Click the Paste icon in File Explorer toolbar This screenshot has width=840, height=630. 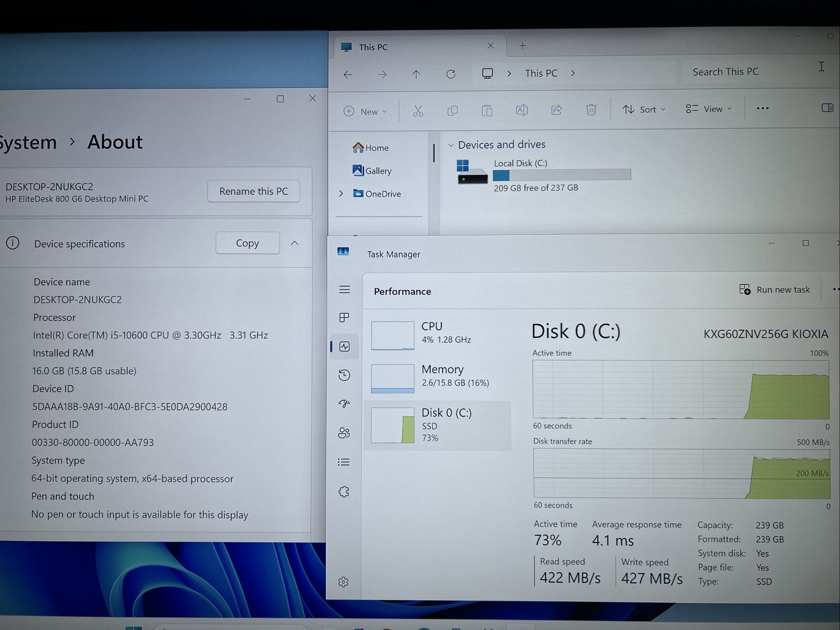[x=487, y=110]
